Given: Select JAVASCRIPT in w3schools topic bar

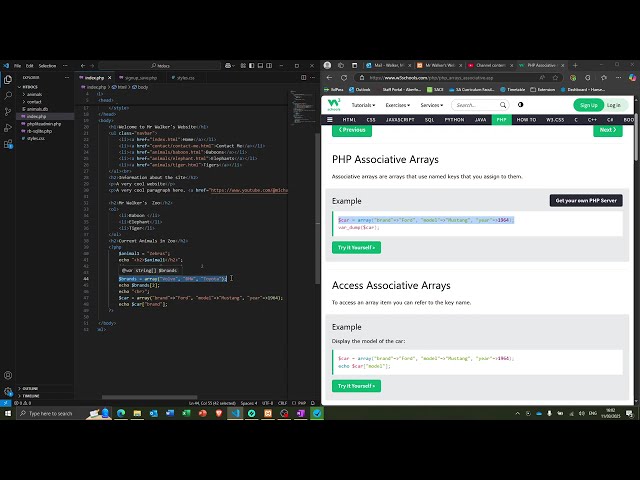Looking at the screenshot, I should (400, 120).
